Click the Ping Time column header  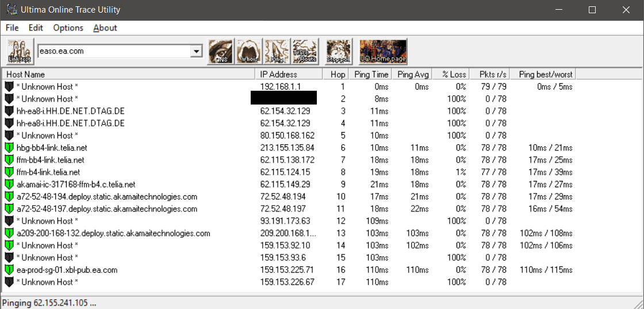370,74
